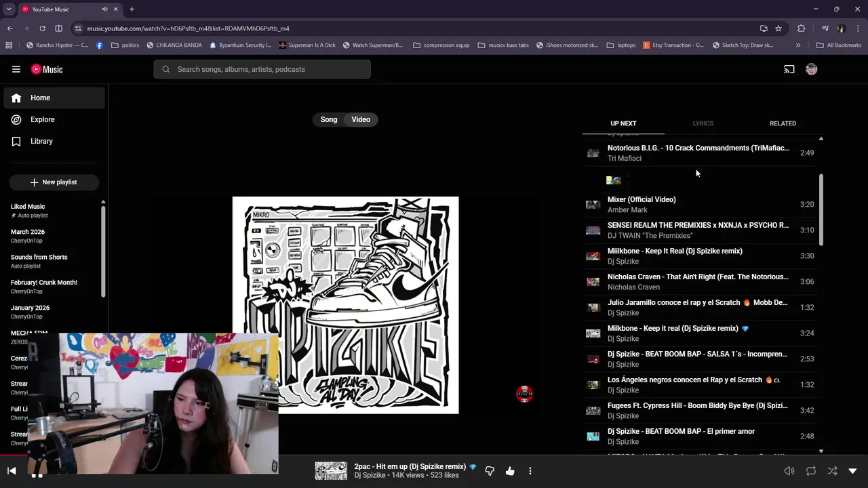Image resolution: width=868 pixels, height=488 pixels.
Task: Play Miilkbone - Keep It Real queue item
Action: [701, 256]
